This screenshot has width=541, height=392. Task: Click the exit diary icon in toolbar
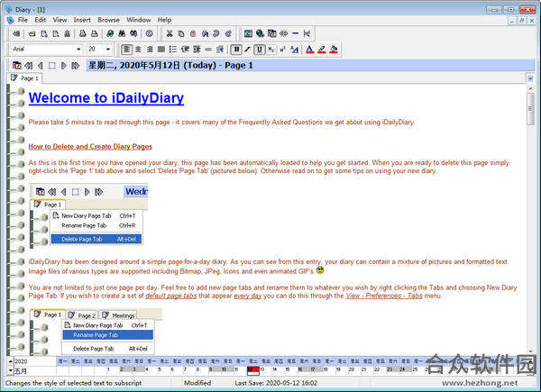tap(16, 33)
